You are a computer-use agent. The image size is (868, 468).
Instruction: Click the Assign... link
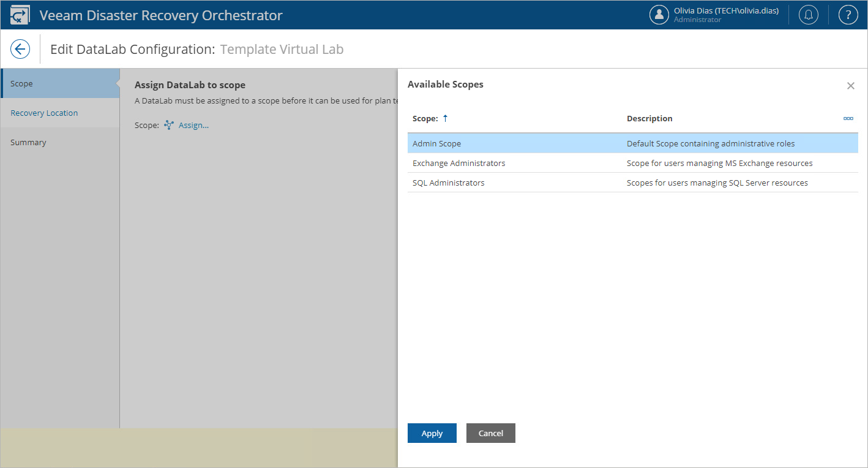[x=193, y=125]
